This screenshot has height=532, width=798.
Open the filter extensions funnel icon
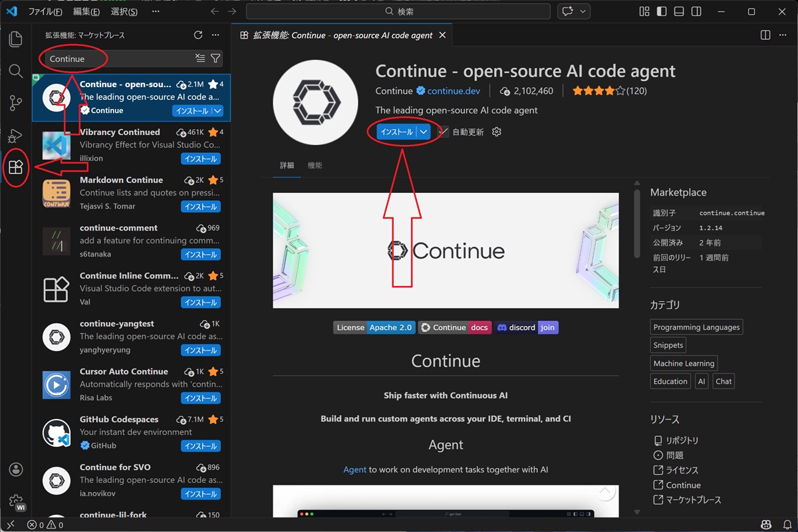click(x=215, y=59)
